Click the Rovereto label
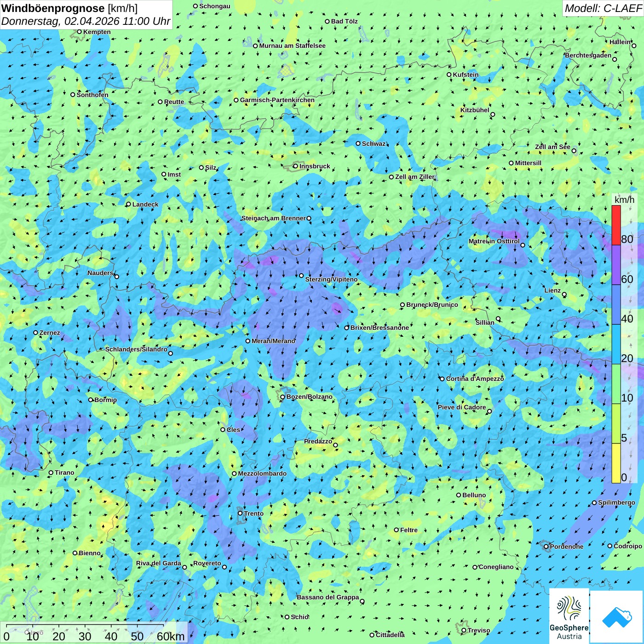This screenshot has width=644, height=644. [x=207, y=563]
